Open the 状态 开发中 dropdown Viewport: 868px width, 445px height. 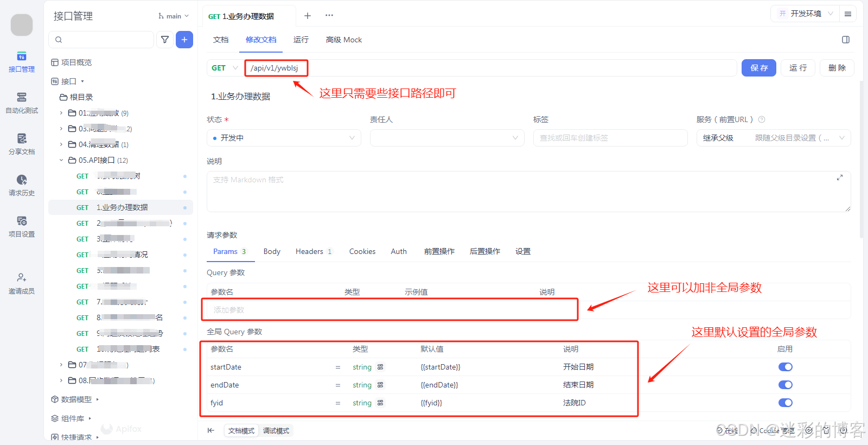tap(284, 138)
